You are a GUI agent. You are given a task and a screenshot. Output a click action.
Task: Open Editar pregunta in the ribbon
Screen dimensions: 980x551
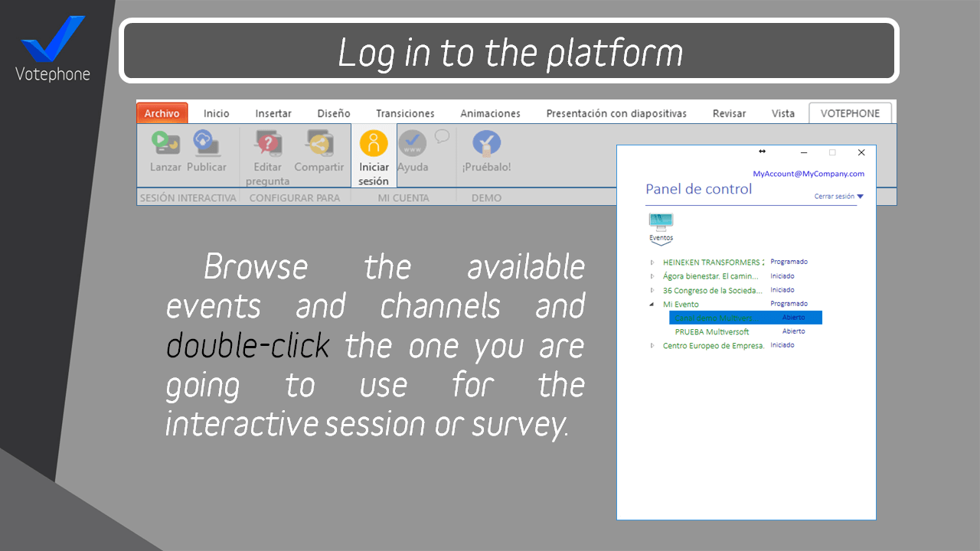pos(268,158)
